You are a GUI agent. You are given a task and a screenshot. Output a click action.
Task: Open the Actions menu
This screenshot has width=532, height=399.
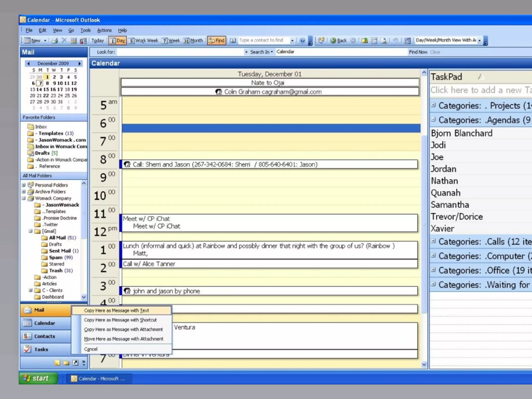click(x=104, y=30)
